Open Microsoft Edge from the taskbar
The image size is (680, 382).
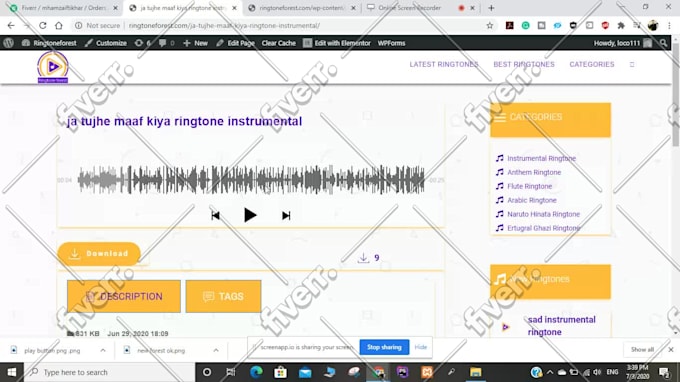tap(256, 372)
